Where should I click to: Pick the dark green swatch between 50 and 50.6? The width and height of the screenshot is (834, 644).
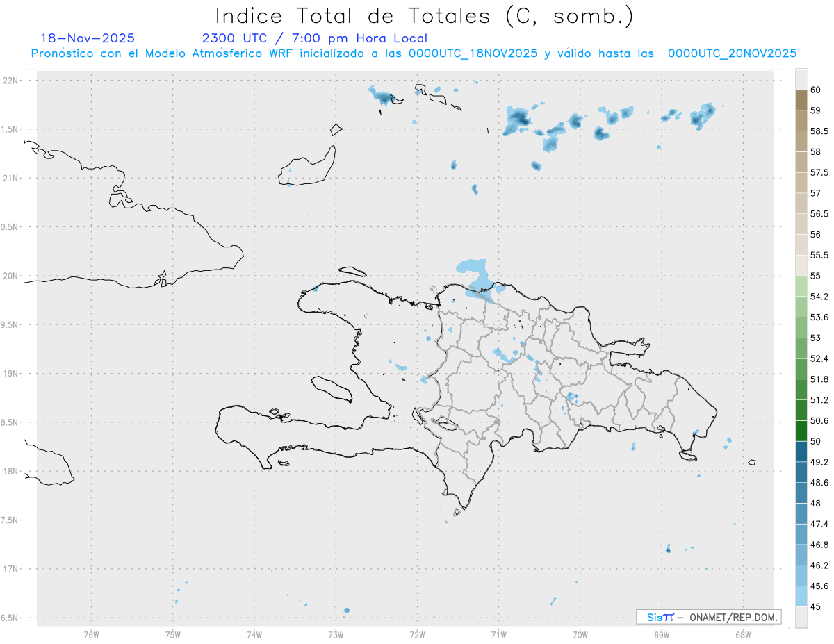[x=802, y=431]
